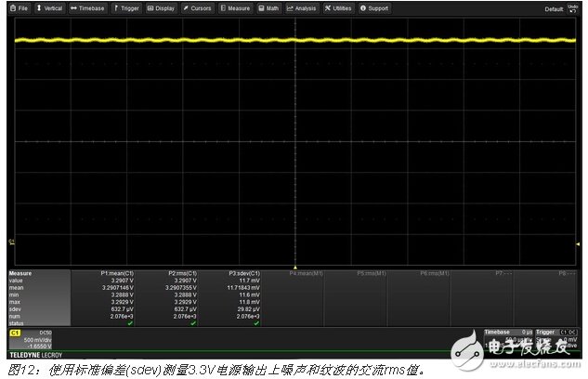
Task: Open the Timebase menu in the top bar
Action: coord(88,7)
